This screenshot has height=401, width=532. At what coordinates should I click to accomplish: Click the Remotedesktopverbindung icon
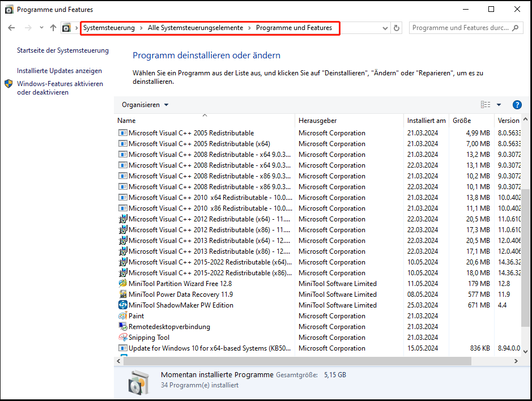(x=122, y=326)
